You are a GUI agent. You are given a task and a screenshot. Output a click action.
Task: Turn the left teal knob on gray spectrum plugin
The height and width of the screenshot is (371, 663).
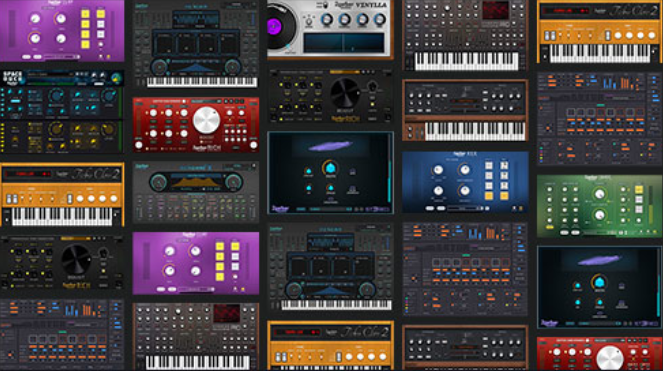click(x=158, y=182)
